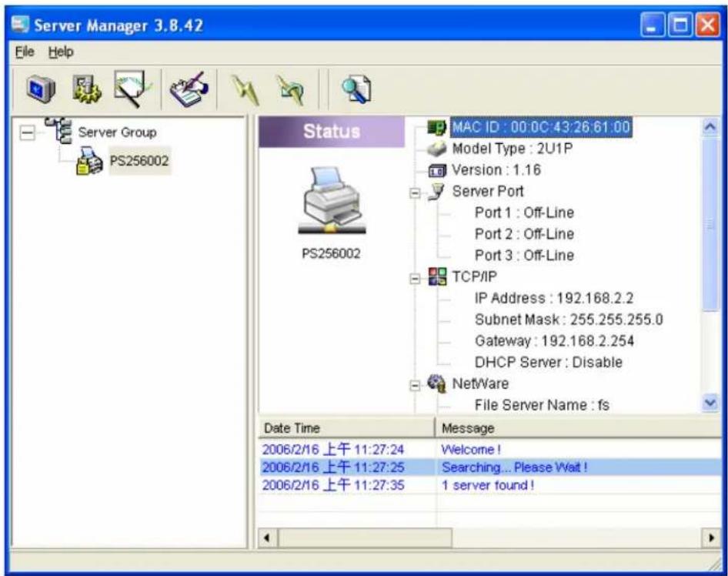Select the Welcome ! log message
This screenshot has height=576, width=728.
[x=471, y=450]
